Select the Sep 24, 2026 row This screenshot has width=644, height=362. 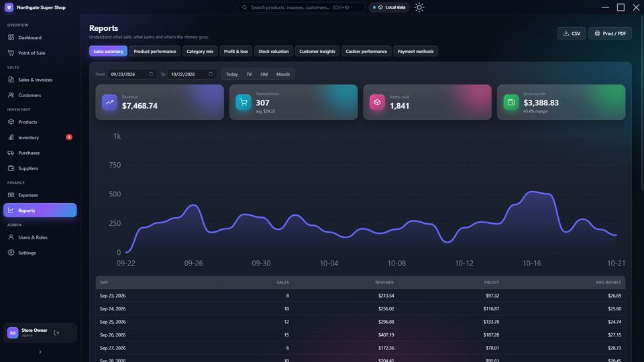(x=360, y=308)
